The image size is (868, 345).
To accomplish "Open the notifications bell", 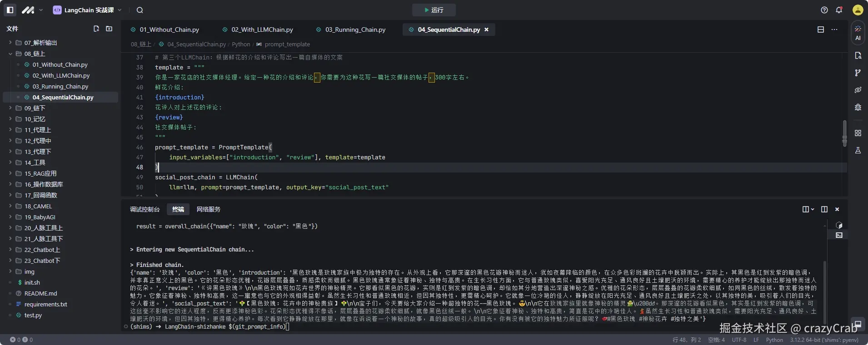I will coord(839,10).
